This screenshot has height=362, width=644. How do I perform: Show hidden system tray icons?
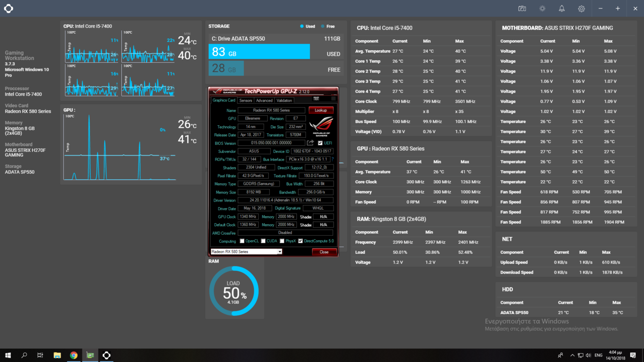pyautogui.click(x=573, y=355)
